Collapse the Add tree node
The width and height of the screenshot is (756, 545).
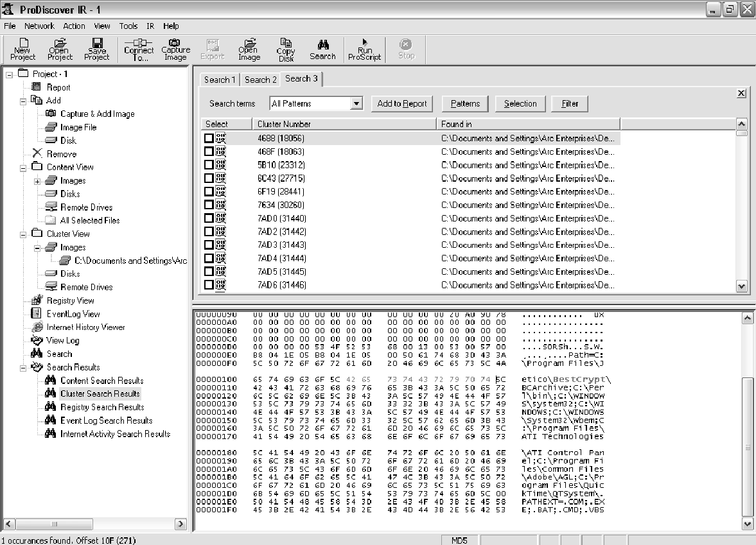point(23,101)
